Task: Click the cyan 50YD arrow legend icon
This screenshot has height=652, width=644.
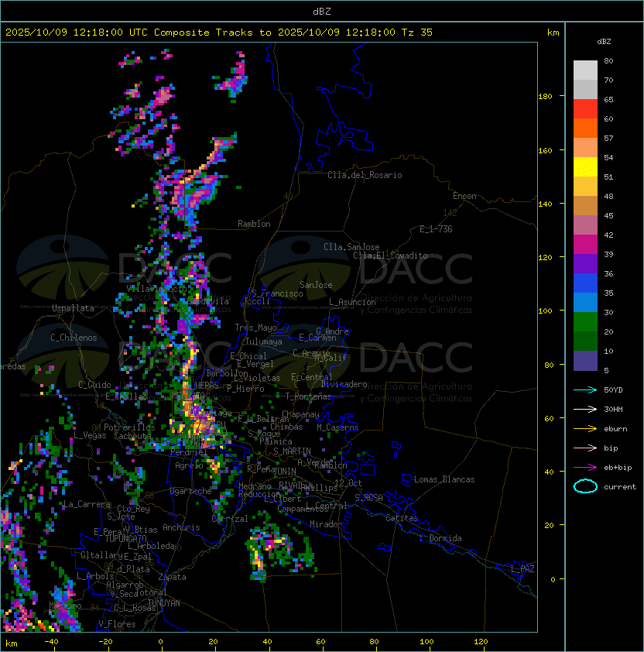Action: tap(585, 389)
